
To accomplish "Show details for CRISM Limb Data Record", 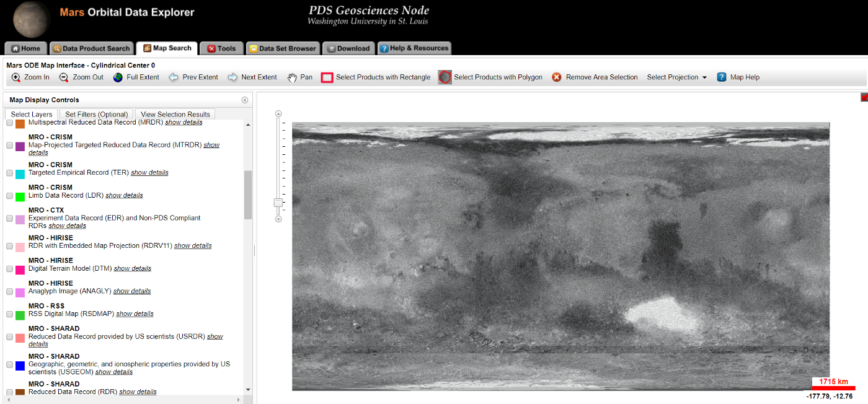I will coord(124,195).
